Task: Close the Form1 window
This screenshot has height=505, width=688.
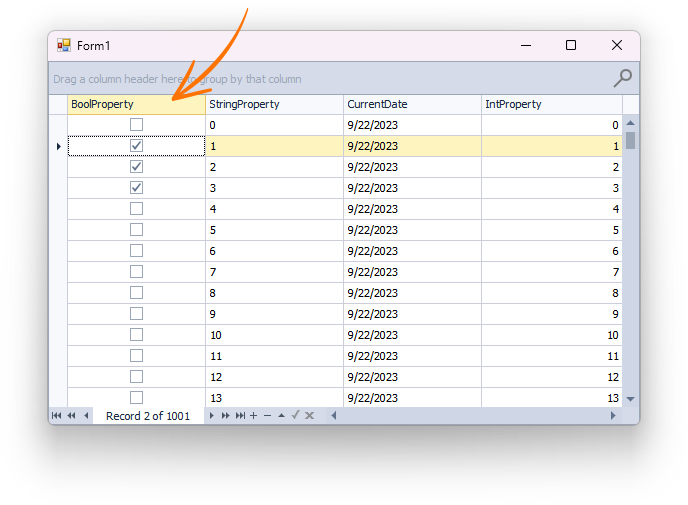Action: [617, 45]
